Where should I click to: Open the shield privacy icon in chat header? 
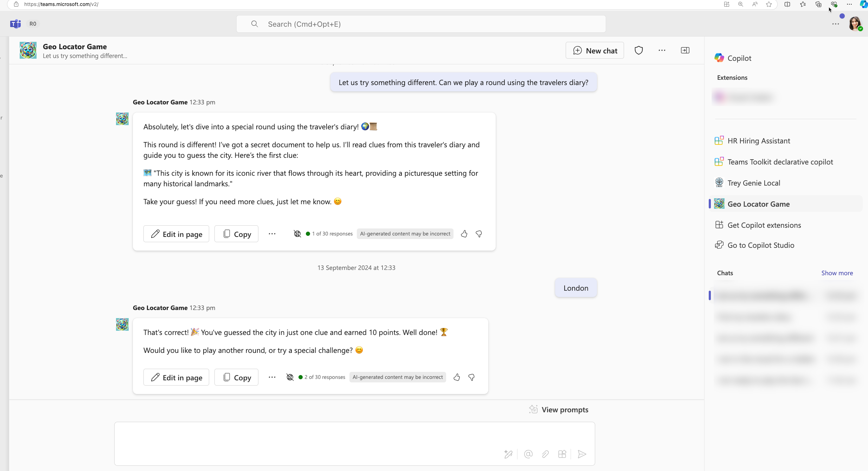(639, 51)
